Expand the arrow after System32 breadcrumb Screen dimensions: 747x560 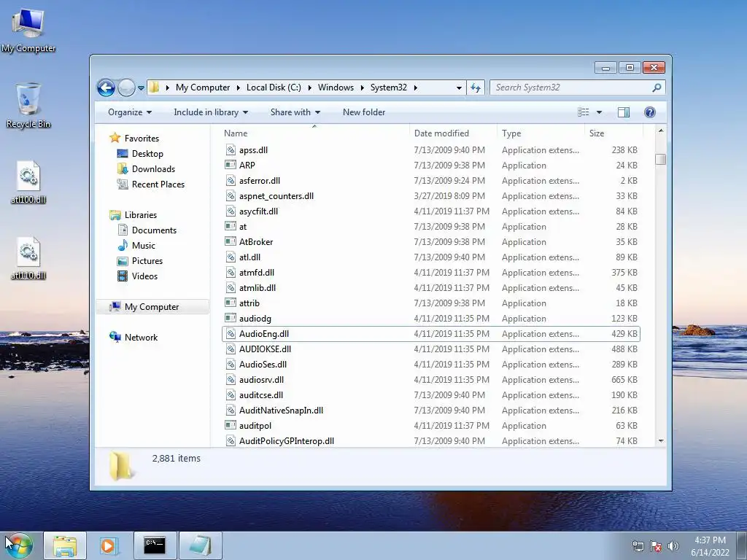pos(415,88)
